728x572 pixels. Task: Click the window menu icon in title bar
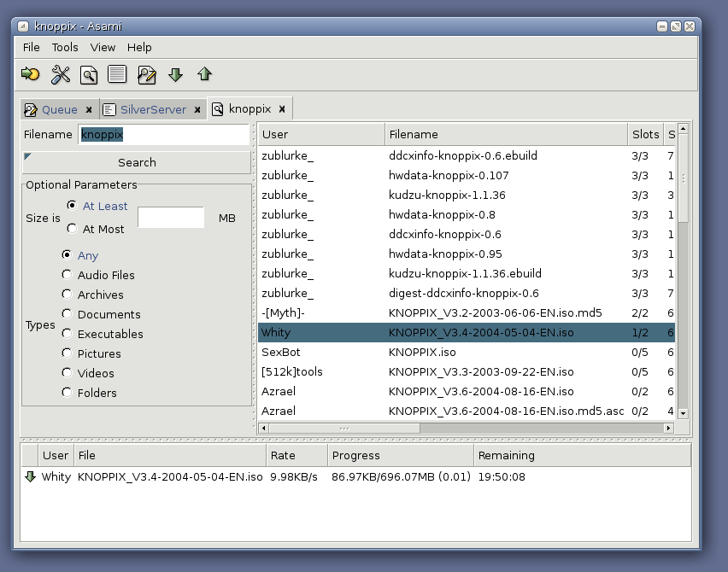pyautogui.click(x=23, y=26)
